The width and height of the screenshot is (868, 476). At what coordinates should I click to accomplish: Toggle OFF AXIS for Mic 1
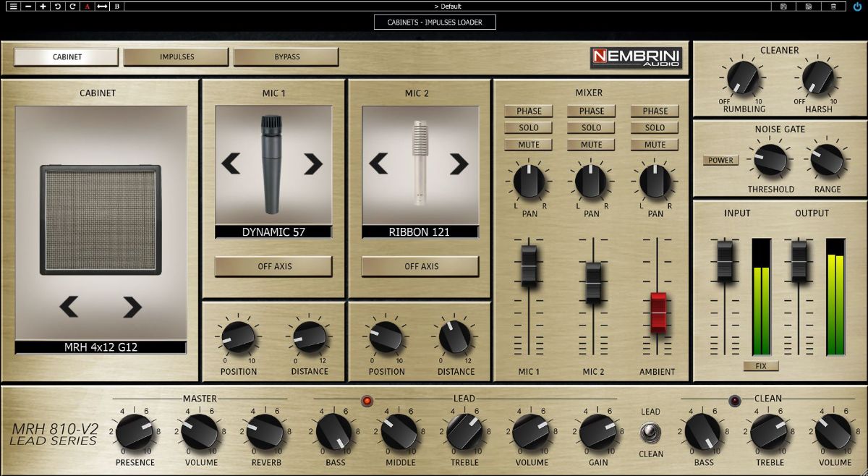273,266
